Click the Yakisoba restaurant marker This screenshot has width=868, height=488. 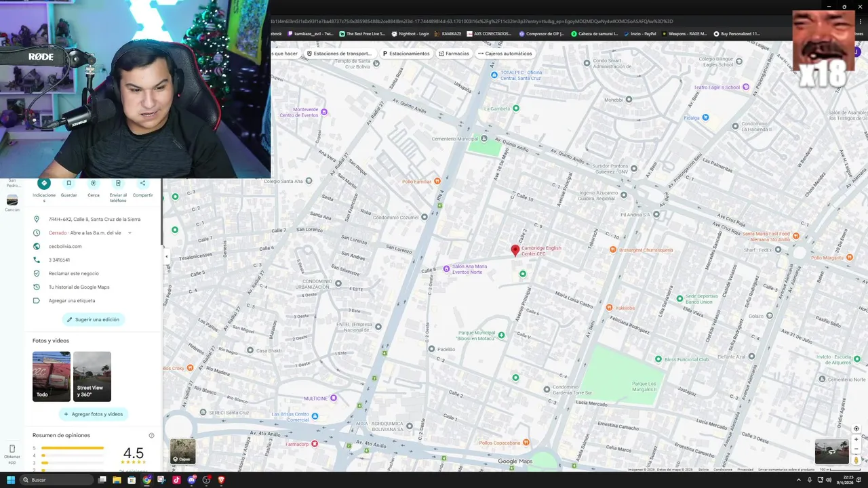click(609, 308)
